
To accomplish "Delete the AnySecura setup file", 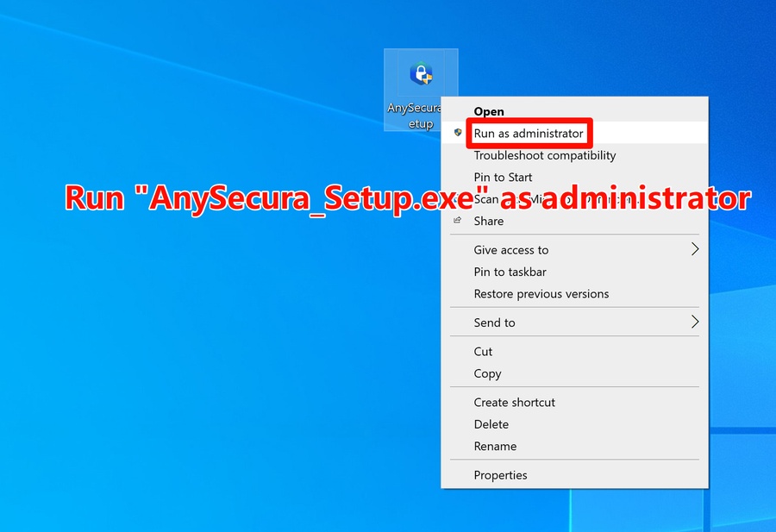I will point(491,424).
